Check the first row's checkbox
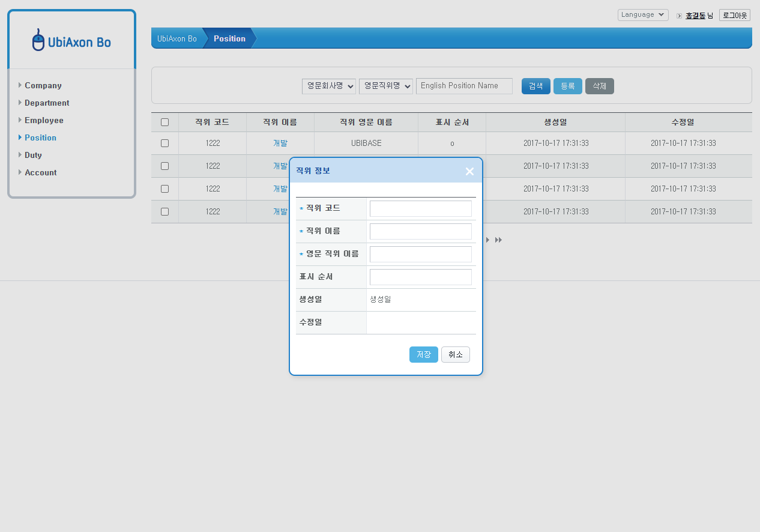Screen dimensions: 760x532 point(164,143)
